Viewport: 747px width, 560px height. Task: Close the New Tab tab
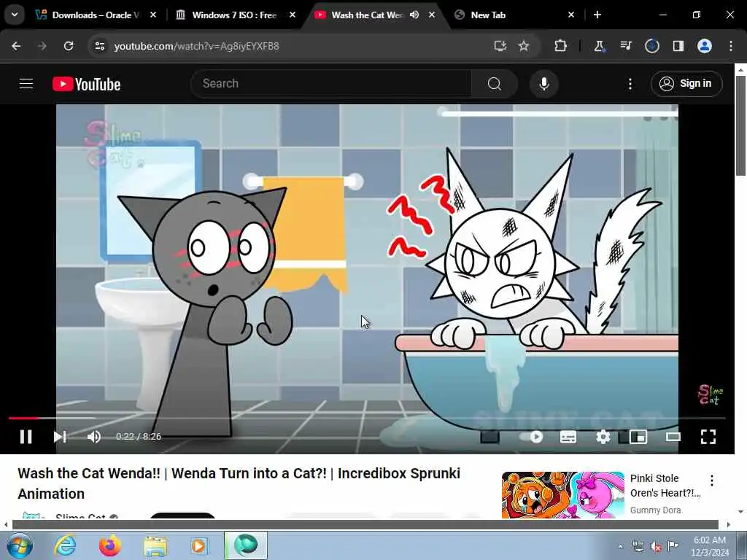(571, 15)
